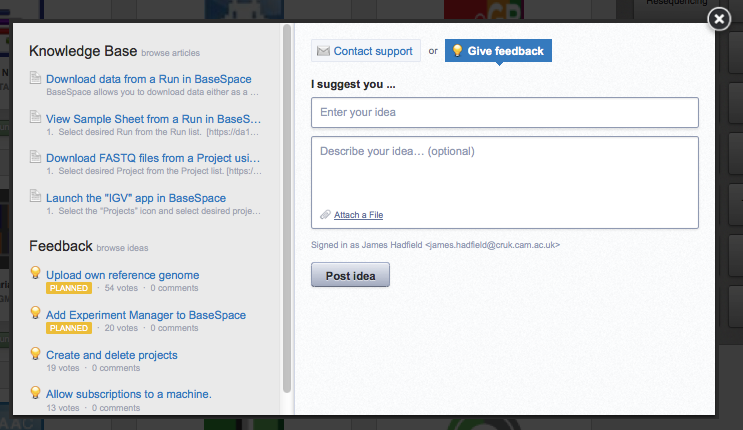743x430 pixels.
Task: Open the Upload own reference genome idea
Action: point(122,274)
